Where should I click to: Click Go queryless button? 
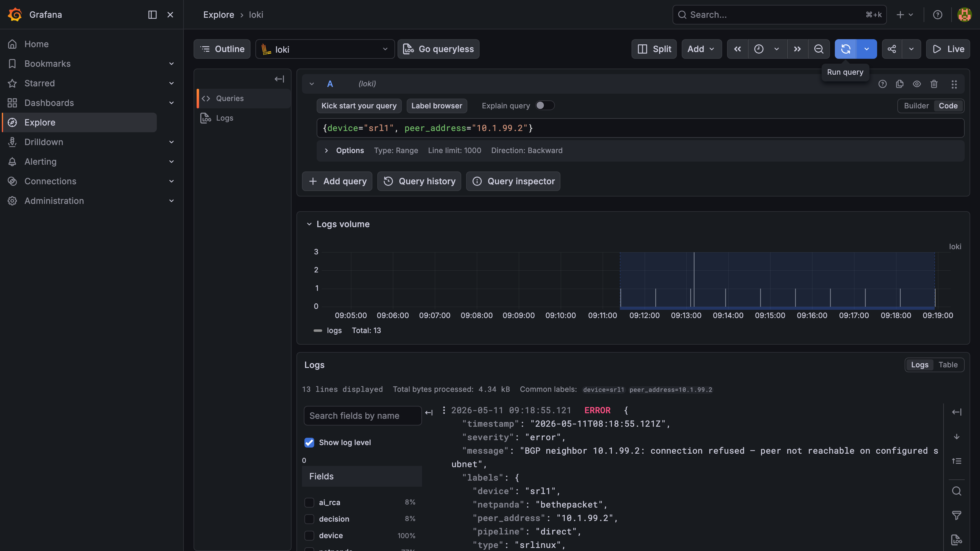pos(438,49)
